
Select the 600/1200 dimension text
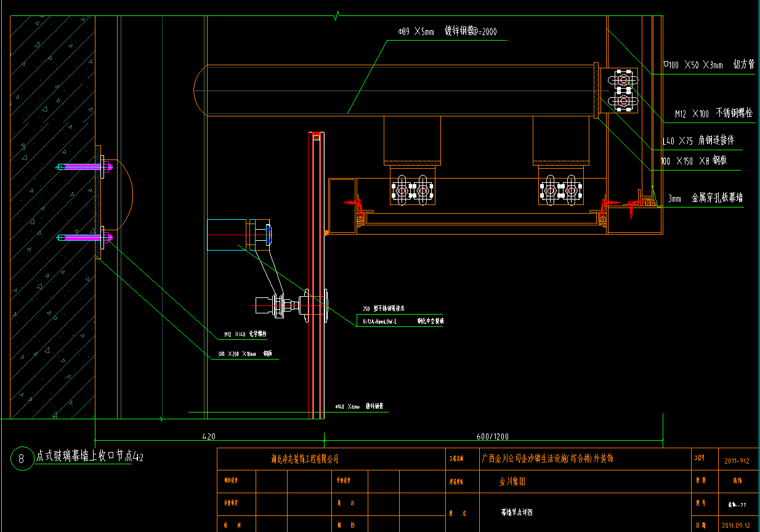pyautogui.click(x=493, y=437)
